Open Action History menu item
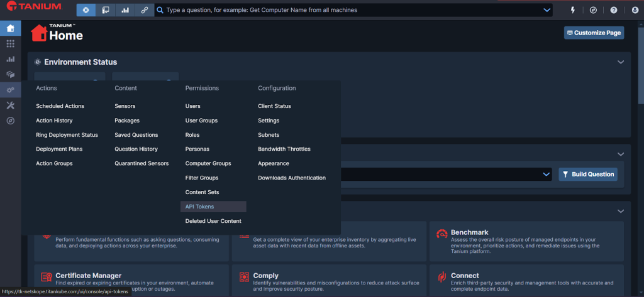644x297 pixels. pyautogui.click(x=54, y=121)
